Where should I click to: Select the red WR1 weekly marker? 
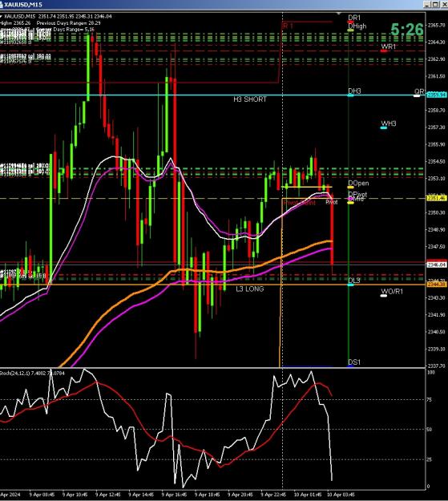(x=384, y=51)
